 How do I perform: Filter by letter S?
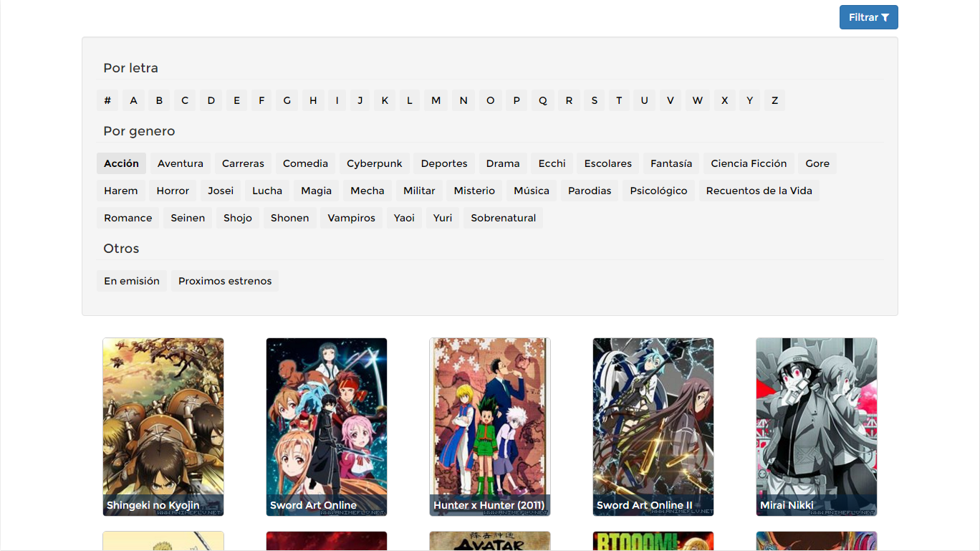595,100
